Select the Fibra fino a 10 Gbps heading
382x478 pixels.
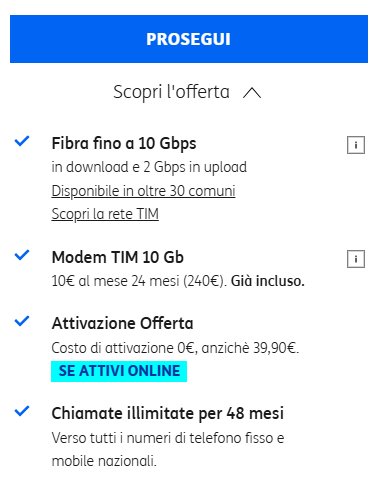pos(124,144)
